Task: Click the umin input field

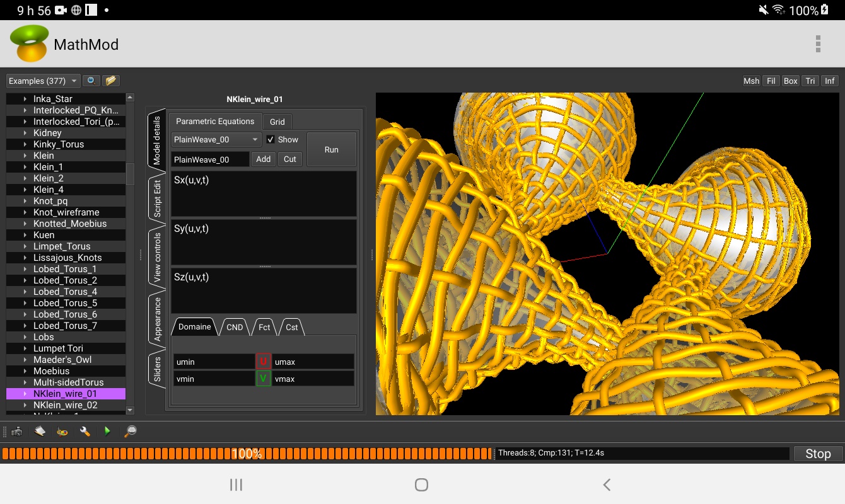Action: (214, 362)
